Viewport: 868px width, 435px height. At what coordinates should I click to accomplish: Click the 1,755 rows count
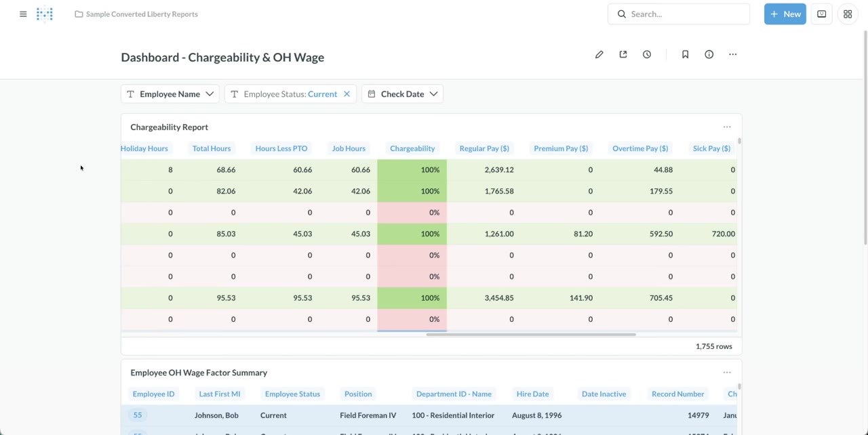[x=713, y=346]
